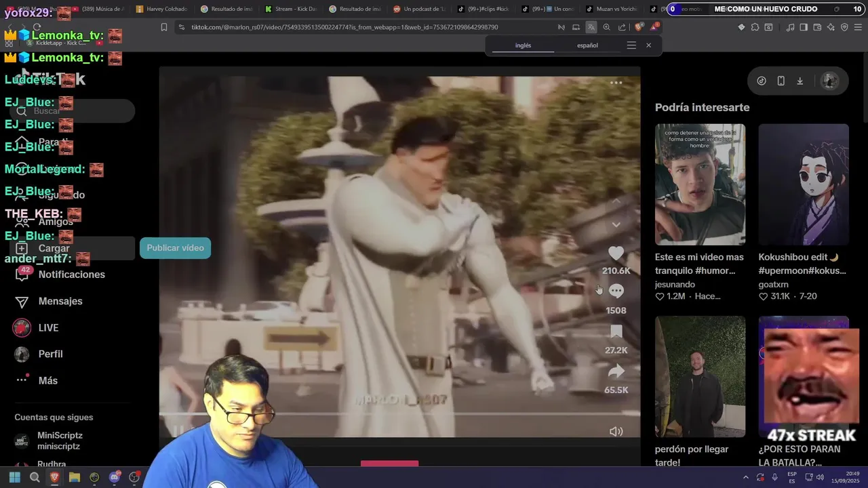Open the translate popup hamburger menu

coord(631,45)
